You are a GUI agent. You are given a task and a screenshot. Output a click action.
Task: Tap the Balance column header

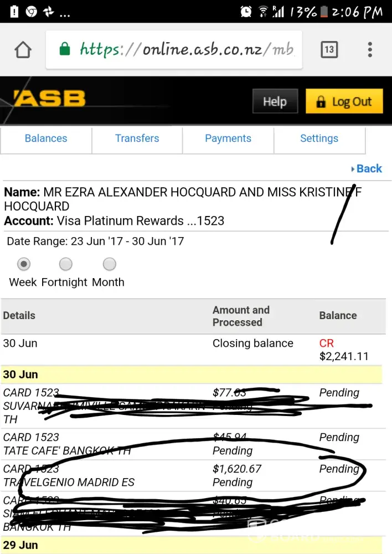click(x=338, y=316)
